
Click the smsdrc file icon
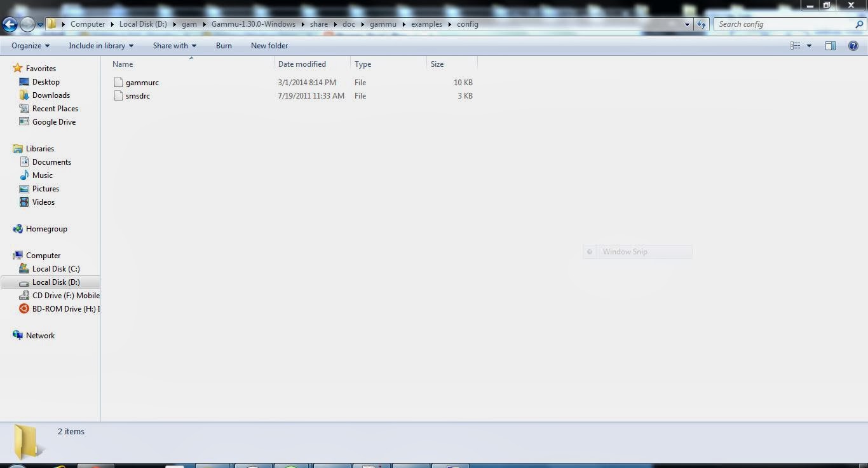point(118,95)
